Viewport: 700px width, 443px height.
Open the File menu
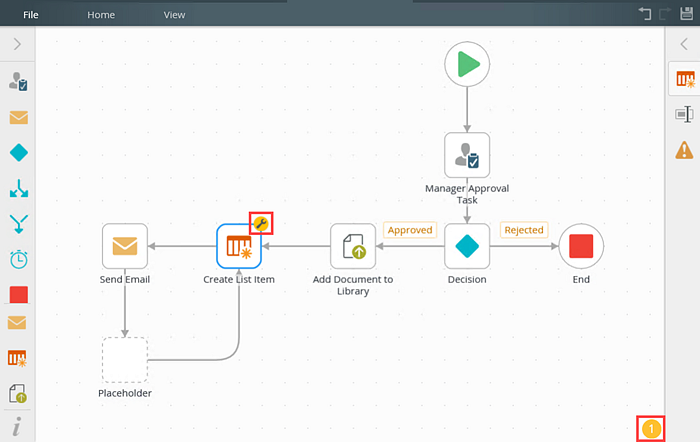click(x=30, y=15)
